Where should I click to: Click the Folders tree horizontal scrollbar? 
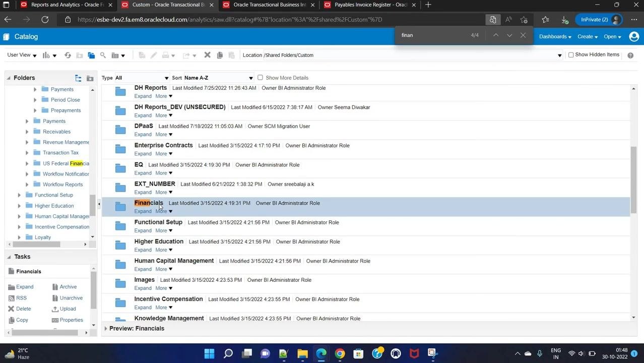coord(36,245)
